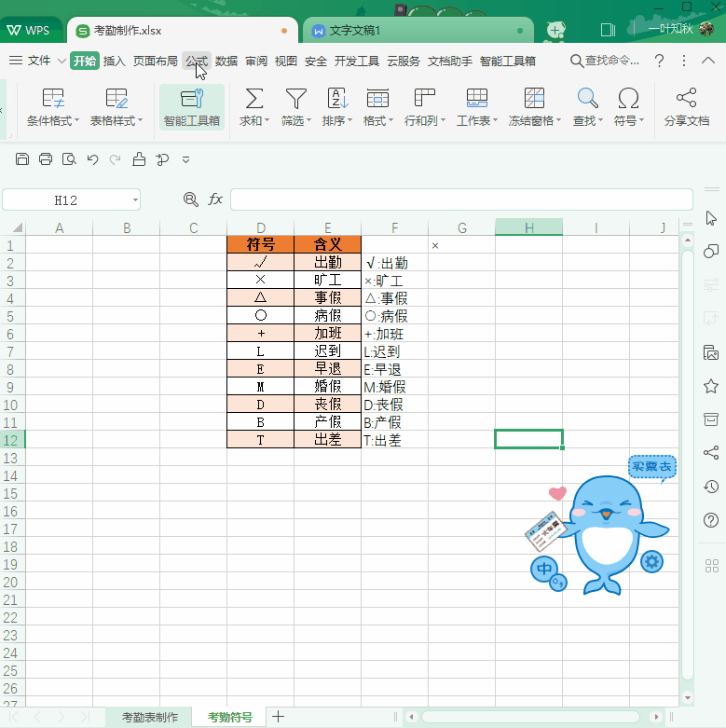Open the 审阅 ribbon tab
The height and width of the screenshot is (728, 726).
(256, 61)
